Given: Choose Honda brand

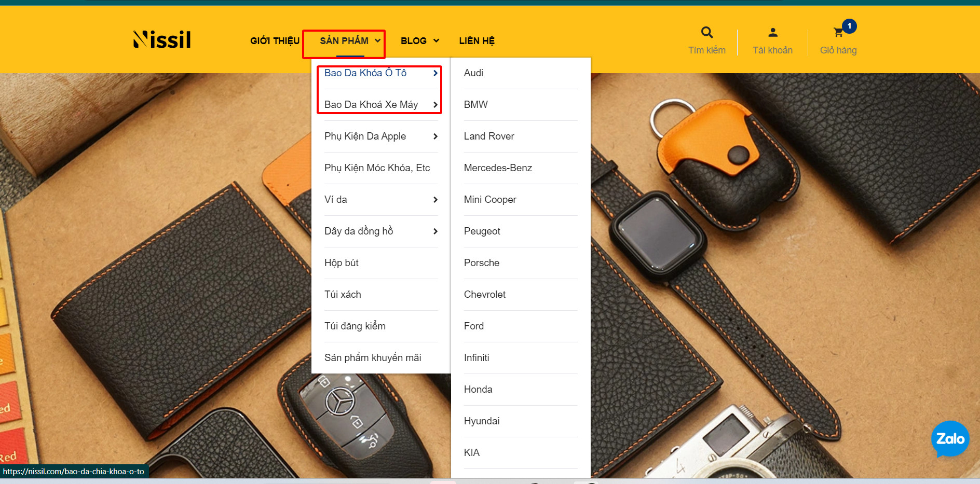Looking at the screenshot, I should pyautogui.click(x=478, y=390).
